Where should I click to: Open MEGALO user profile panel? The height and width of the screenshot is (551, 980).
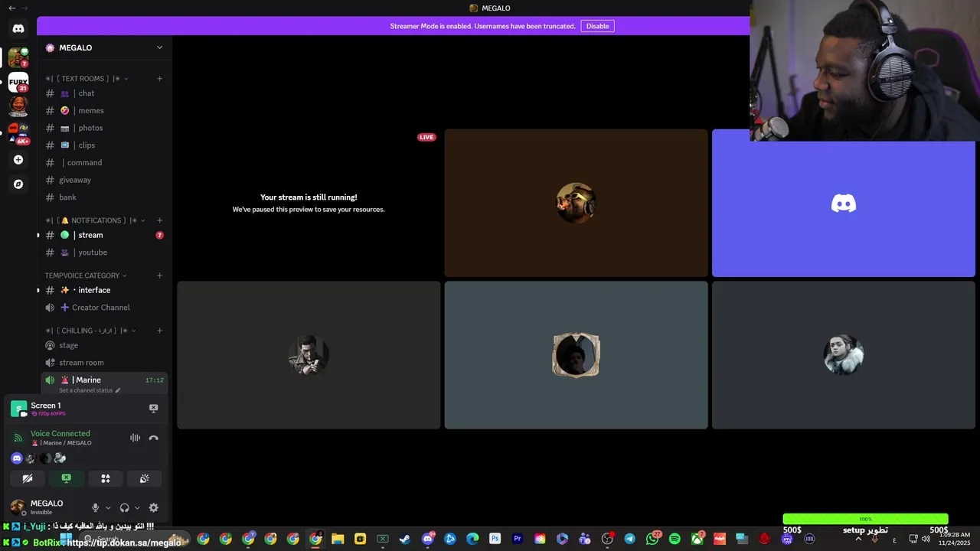(x=46, y=507)
